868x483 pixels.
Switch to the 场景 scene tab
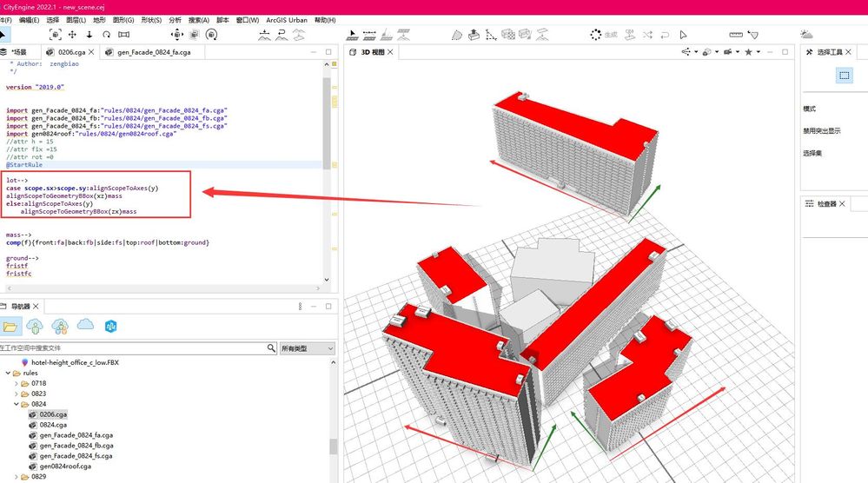19,52
